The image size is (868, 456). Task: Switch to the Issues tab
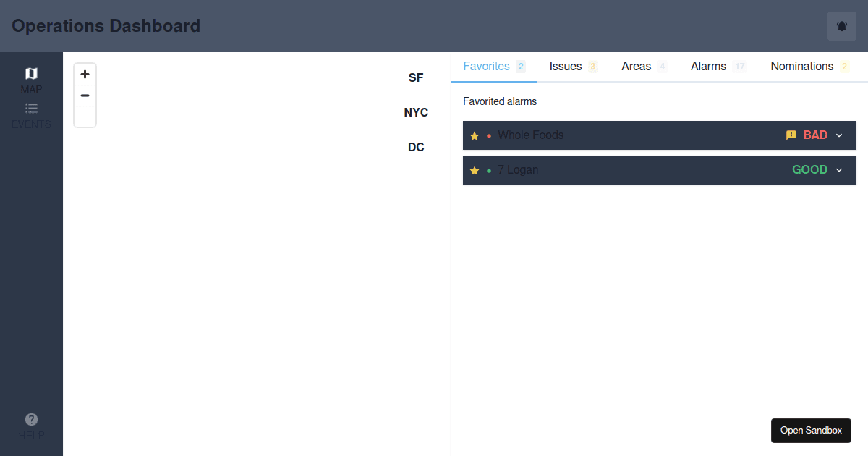click(574, 67)
